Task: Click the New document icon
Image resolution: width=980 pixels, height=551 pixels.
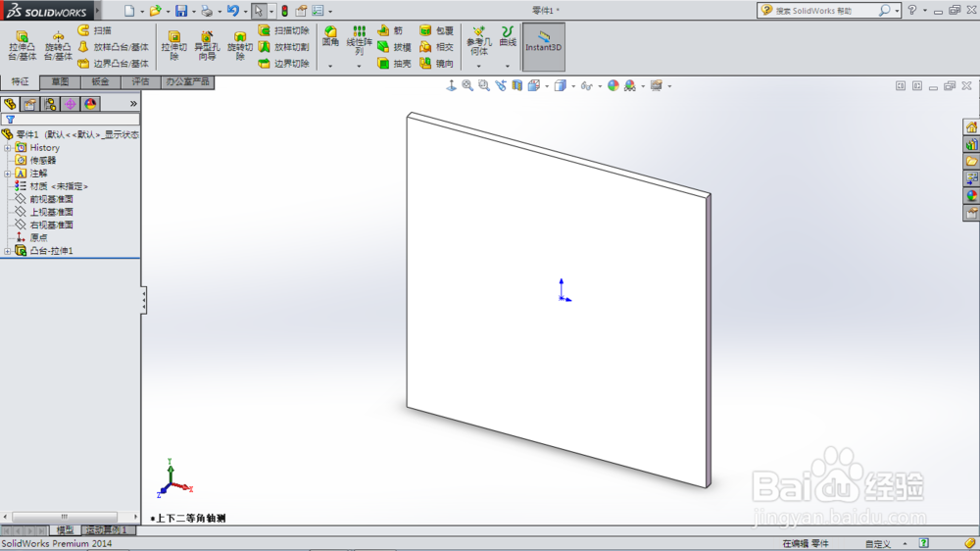Action: click(129, 11)
